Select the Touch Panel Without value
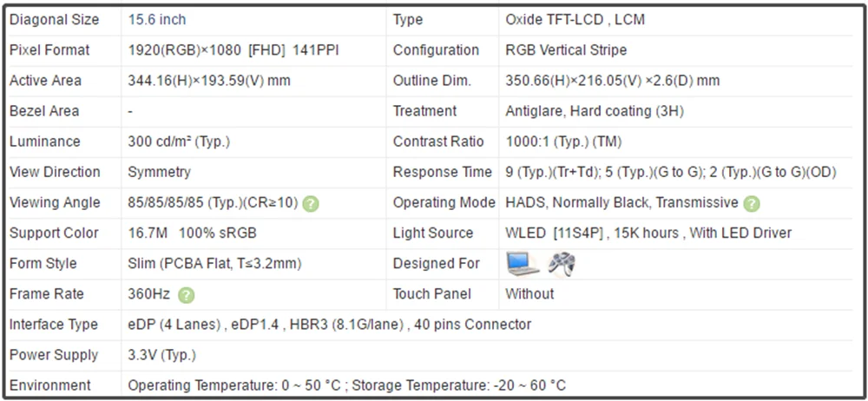 (x=529, y=294)
